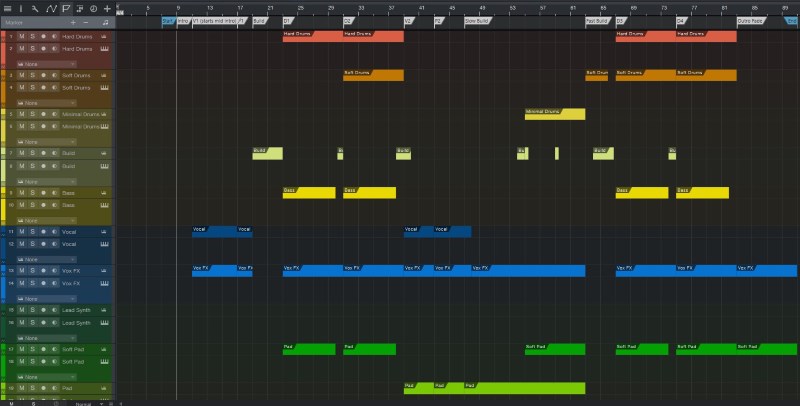
Task: Click drum icon on track 11 Vocal
Action: 104,232
